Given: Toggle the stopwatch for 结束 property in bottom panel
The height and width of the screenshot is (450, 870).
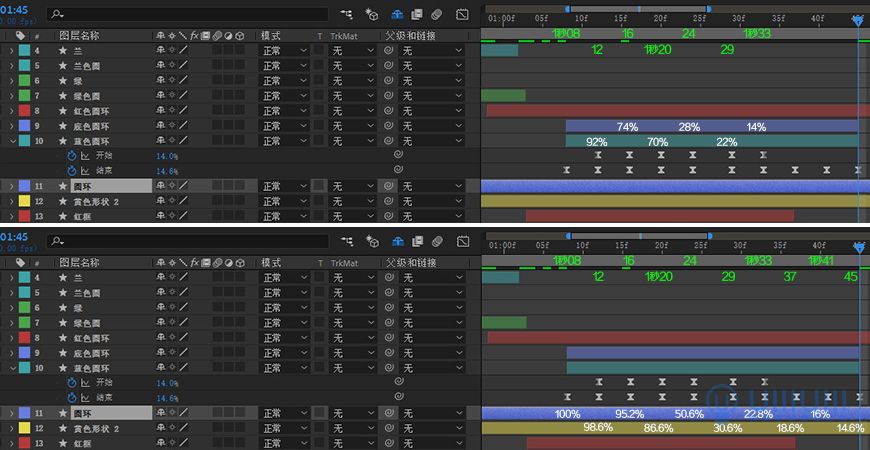Looking at the screenshot, I should [x=71, y=398].
